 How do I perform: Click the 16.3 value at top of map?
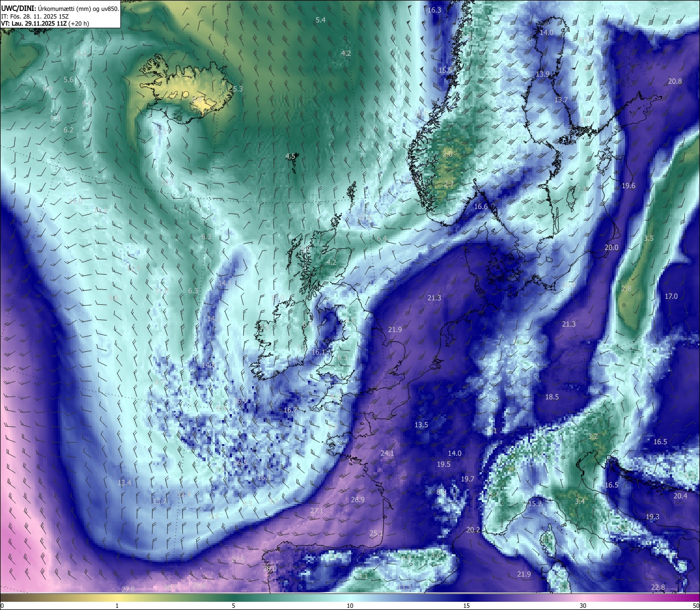click(435, 10)
